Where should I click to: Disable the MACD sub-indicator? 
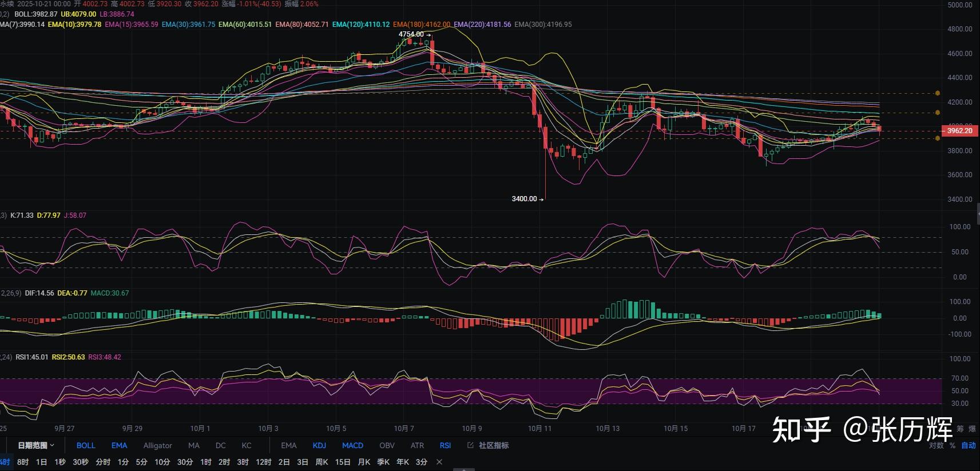tap(352, 445)
